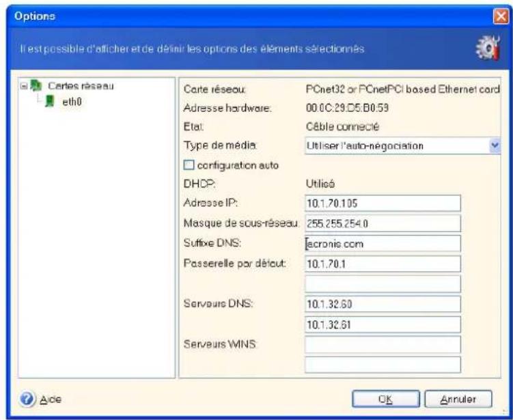Open the Type de média dropdown arrow
The image size is (513, 420).
pos(495,145)
